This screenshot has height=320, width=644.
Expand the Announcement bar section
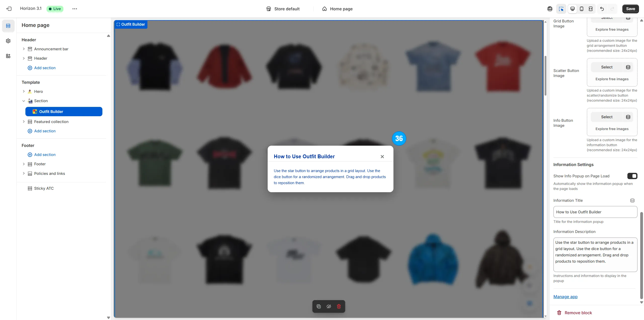pos(24,49)
